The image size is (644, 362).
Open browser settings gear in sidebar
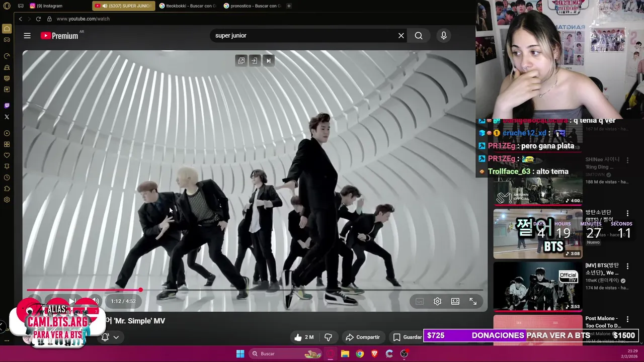tap(7, 200)
